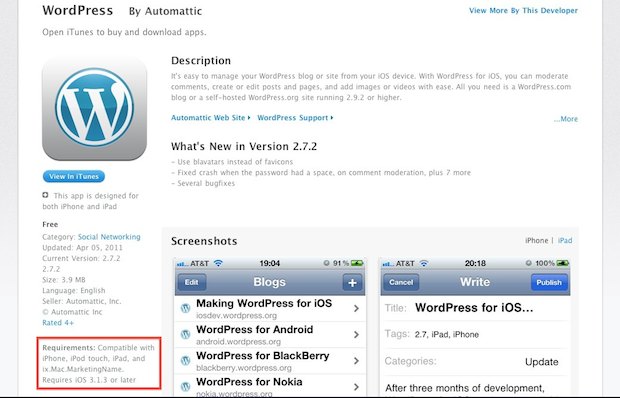The width and height of the screenshot is (620, 398).
Task: Click 'Language: English' text
Action: click(x=74, y=290)
